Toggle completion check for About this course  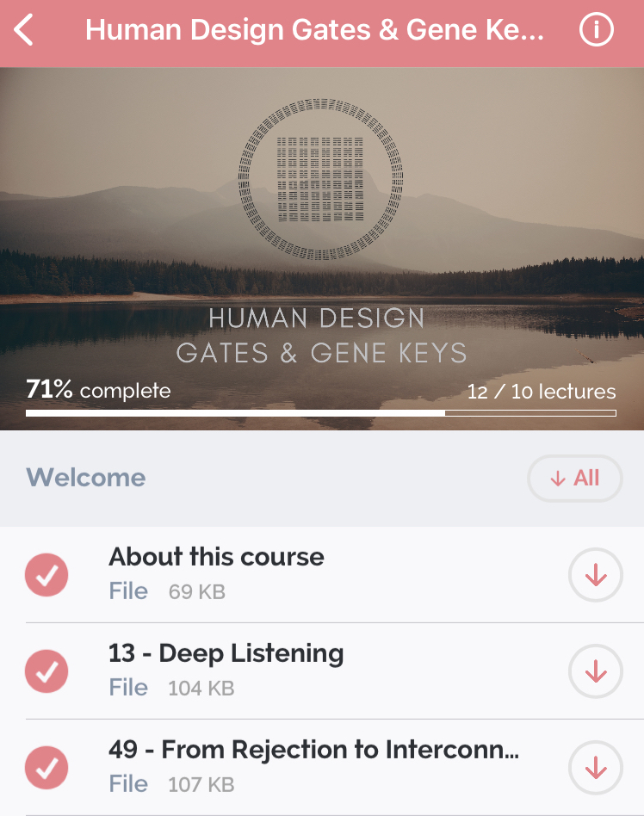click(46, 574)
